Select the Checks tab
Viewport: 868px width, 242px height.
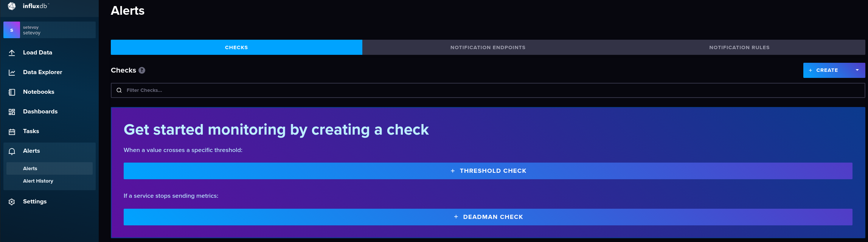(x=236, y=48)
